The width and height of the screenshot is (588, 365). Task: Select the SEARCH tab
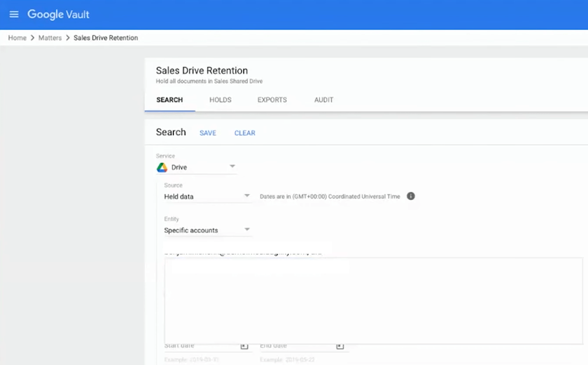pyautogui.click(x=169, y=100)
